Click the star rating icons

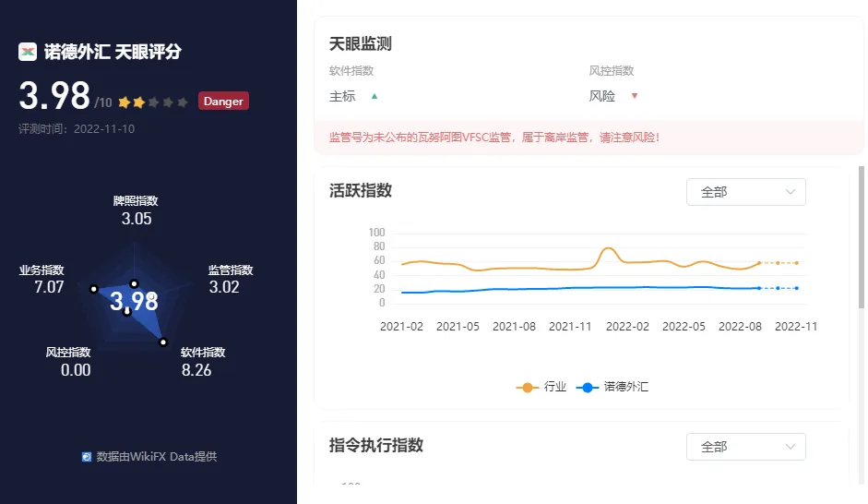pyautogui.click(x=153, y=102)
